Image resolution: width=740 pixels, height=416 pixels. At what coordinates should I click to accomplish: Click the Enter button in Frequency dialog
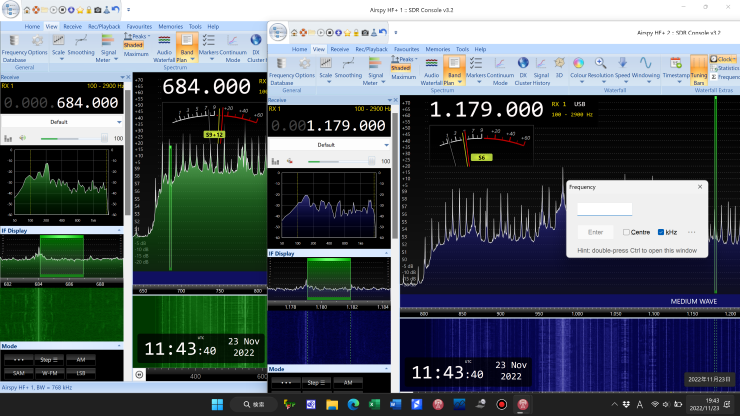click(x=595, y=232)
